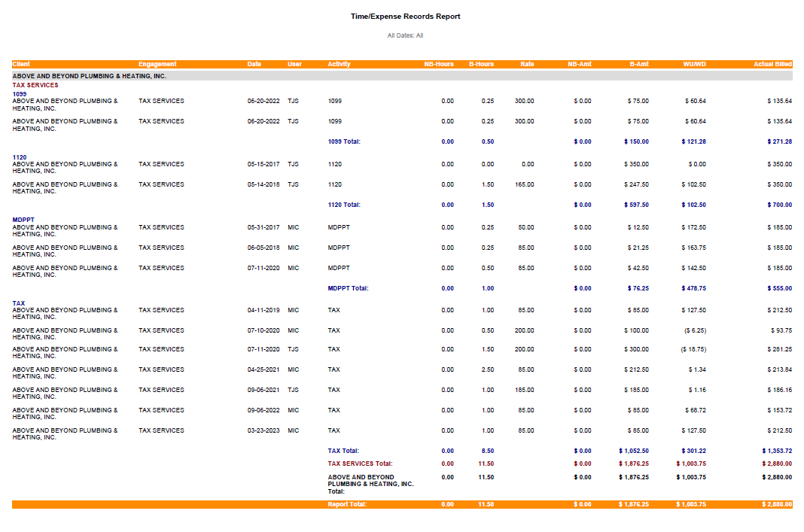804x532 pixels.
Task: Select the Activity column header
Action: coord(339,64)
